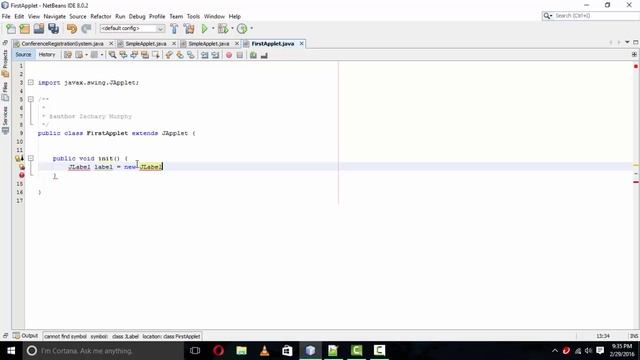Open the Files side panel
This screenshot has height=360, width=640.
point(5,91)
